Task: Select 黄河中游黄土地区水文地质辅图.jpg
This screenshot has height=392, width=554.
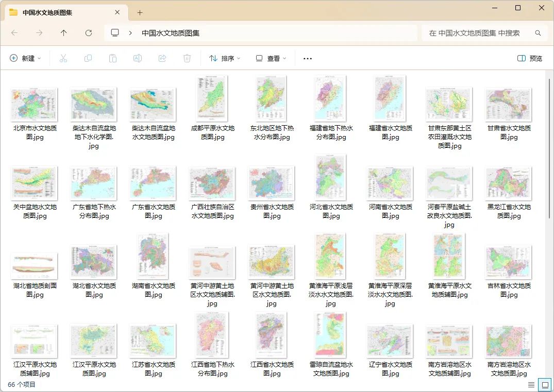Action: coord(213,276)
